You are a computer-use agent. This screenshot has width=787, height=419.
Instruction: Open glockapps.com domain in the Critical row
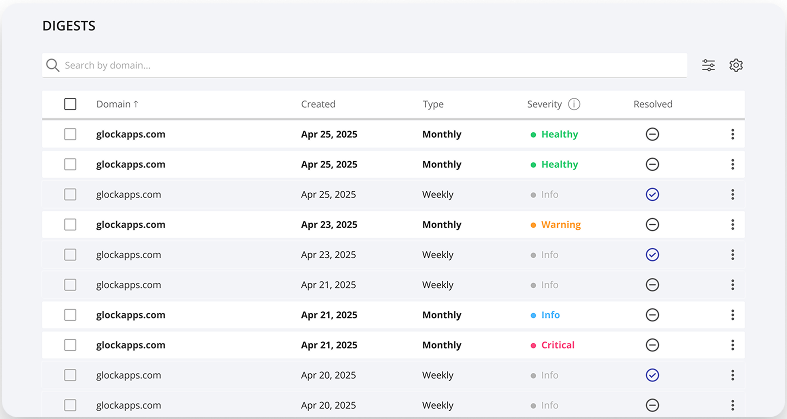tap(130, 345)
